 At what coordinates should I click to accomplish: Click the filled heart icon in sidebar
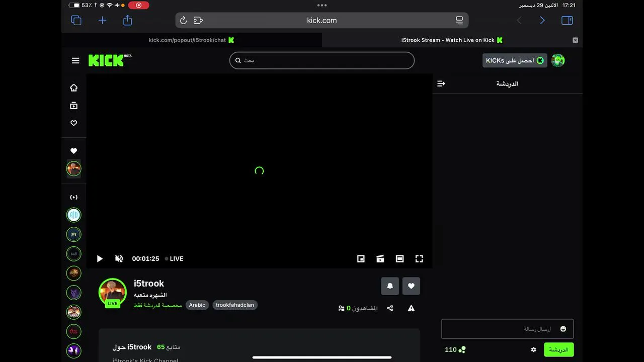click(74, 151)
